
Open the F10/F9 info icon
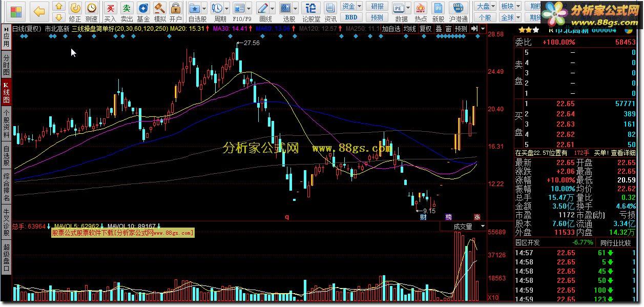coord(240,12)
